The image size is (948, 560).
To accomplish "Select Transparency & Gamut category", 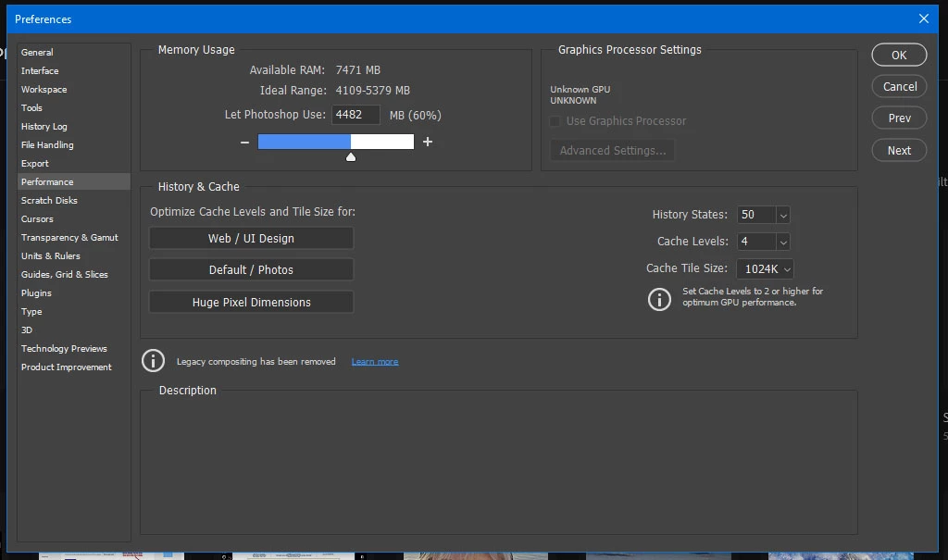I will click(74, 238).
